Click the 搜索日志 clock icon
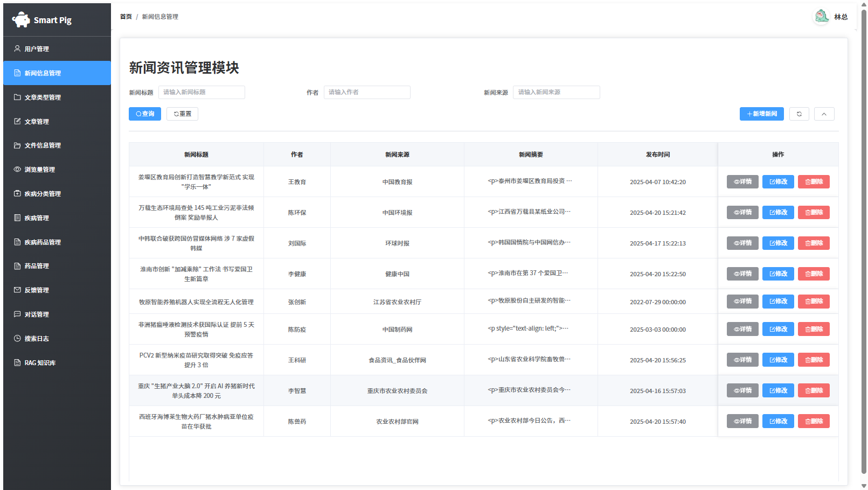The width and height of the screenshot is (868, 490). click(17, 339)
